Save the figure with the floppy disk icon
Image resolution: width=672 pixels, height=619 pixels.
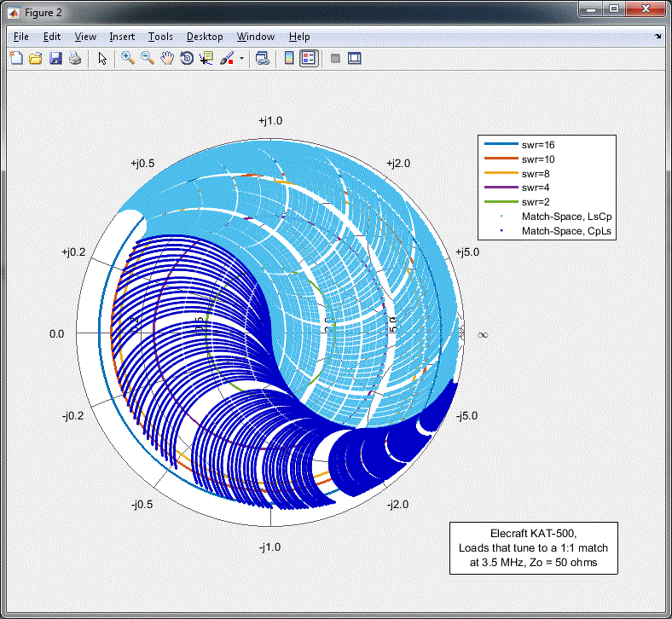(55, 59)
